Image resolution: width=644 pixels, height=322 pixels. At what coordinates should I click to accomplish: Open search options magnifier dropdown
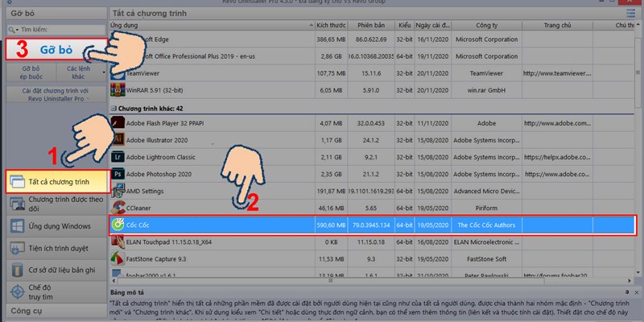(14, 30)
